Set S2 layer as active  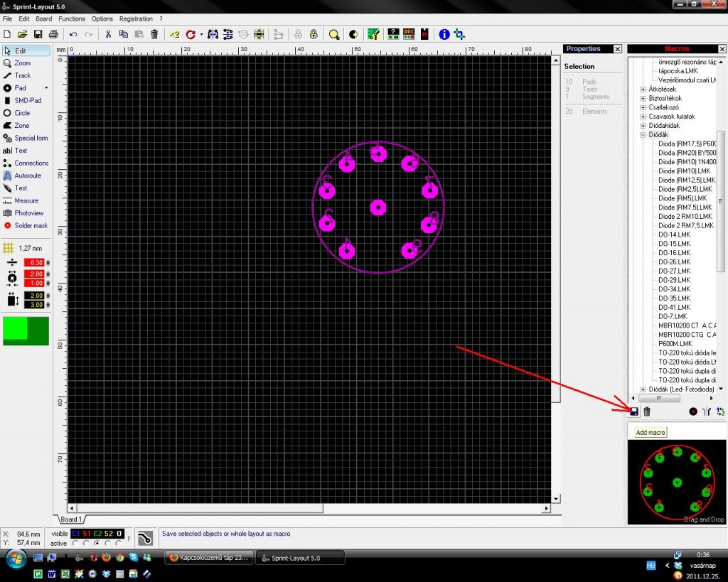108,543
